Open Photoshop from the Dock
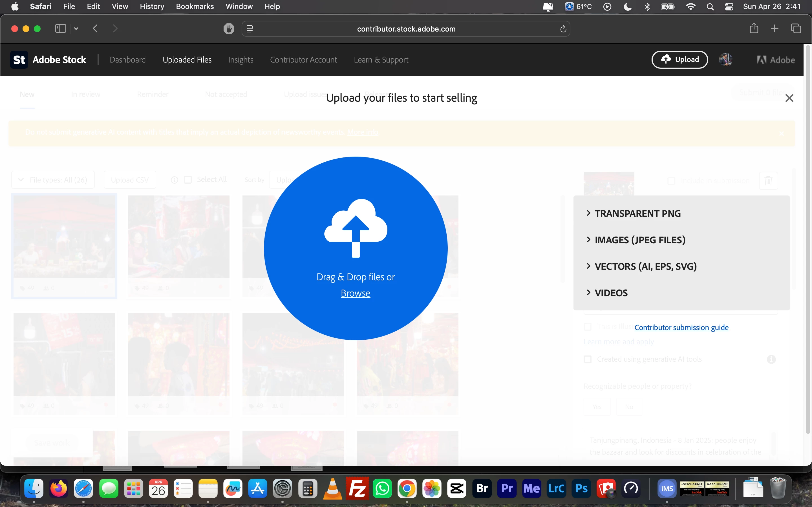Screen dimensions: 812x507 [x=581, y=488]
